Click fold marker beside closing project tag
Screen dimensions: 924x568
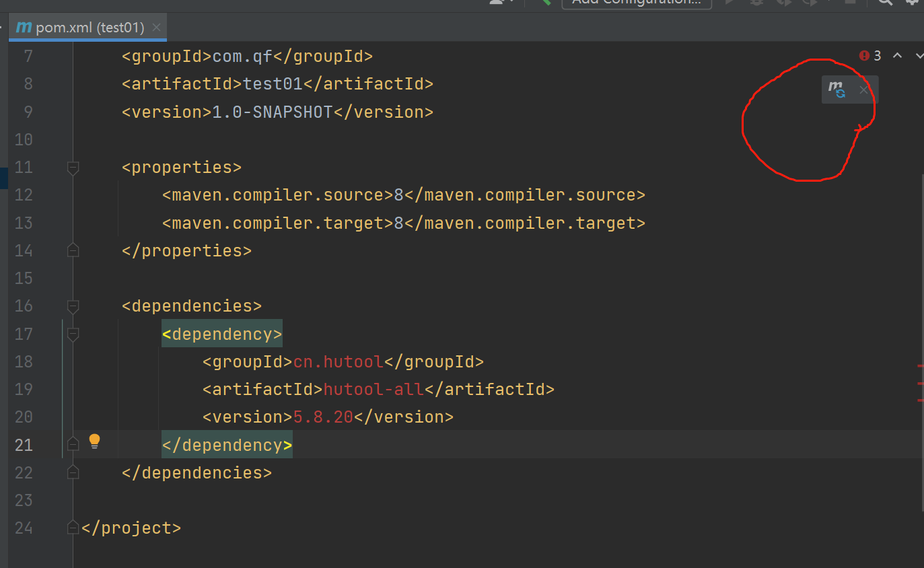pyautogui.click(x=73, y=528)
